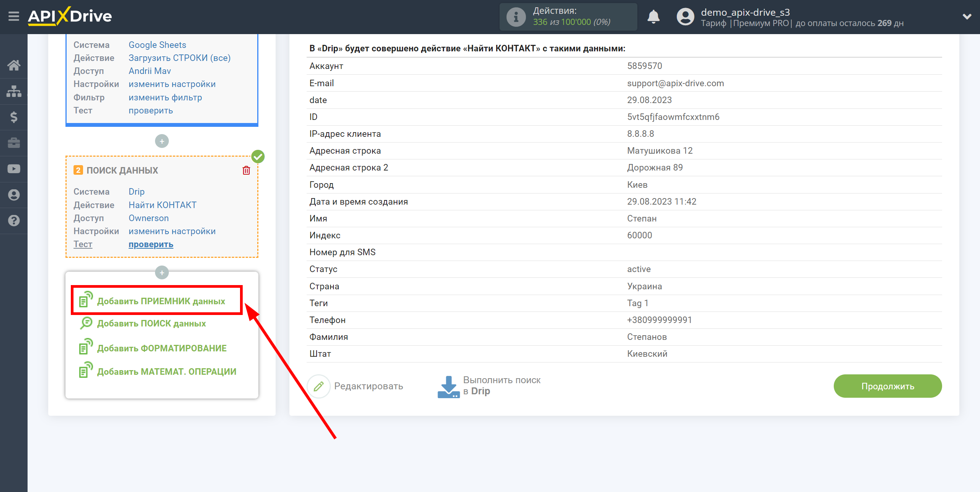Open help question icon in sidebar
This screenshot has height=492, width=980.
coord(14,221)
